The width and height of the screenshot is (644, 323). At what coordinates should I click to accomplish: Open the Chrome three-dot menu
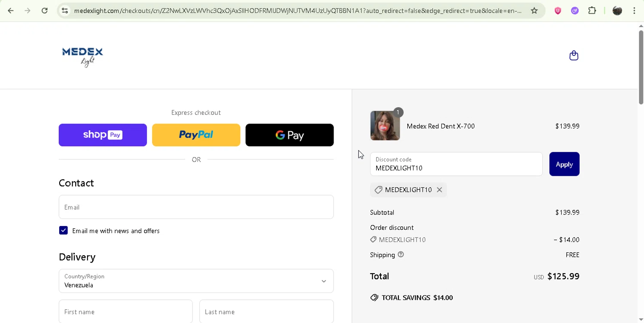click(634, 11)
